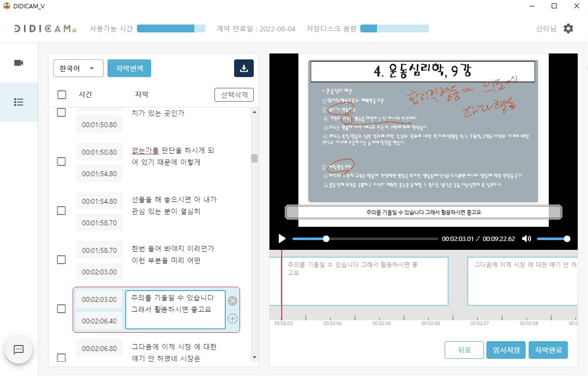
Task: Click start time 00:01:54.80 field
Action: [99, 201]
